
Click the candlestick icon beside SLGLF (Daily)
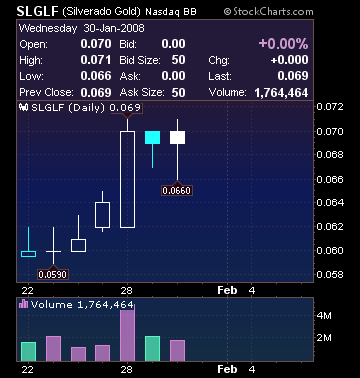pyautogui.click(x=23, y=107)
